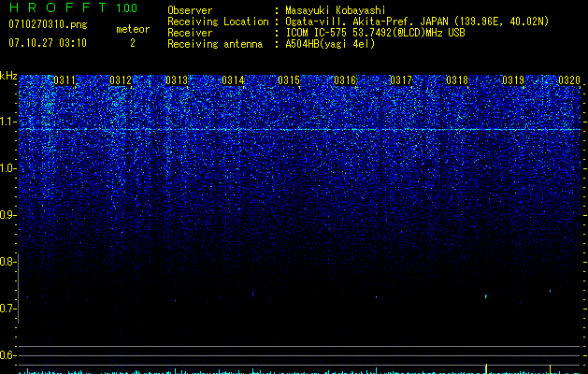Click the tall yellow power spike after 0318
This screenshot has width=588, height=374.
point(486,368)
